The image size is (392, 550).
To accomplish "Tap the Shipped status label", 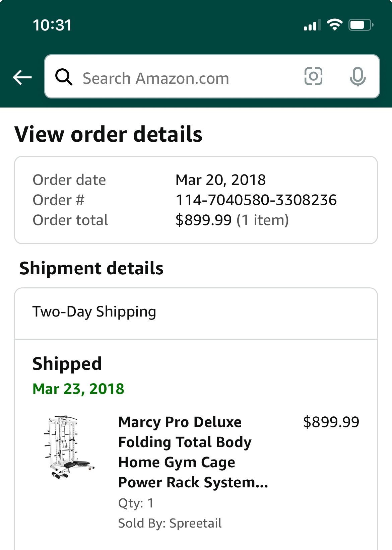I will (67, 364).
